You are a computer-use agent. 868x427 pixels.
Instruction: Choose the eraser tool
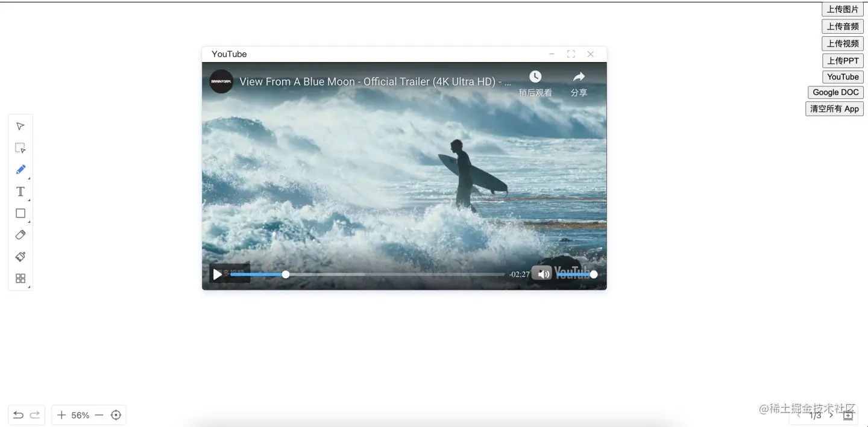tap(20, 235)
